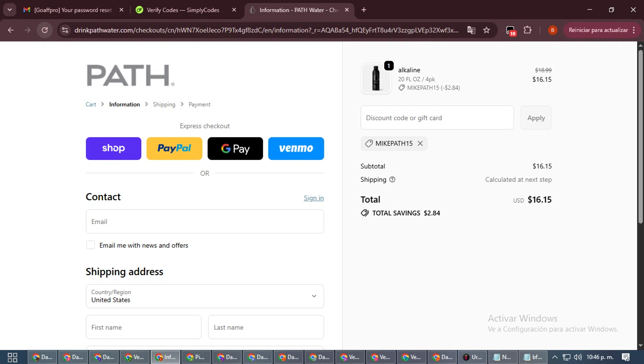Viewport: 644px width, 364px height.
Task: Go back to Cart breadcrumb
Action: click(91, 104)
